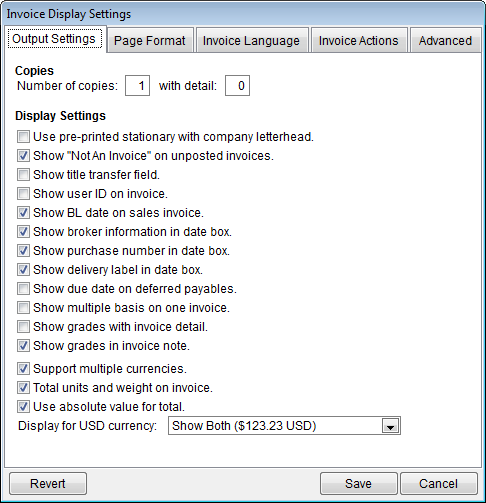Click the Revert button
The width and height of the screenshot is (486, 503).
point(48,483)
